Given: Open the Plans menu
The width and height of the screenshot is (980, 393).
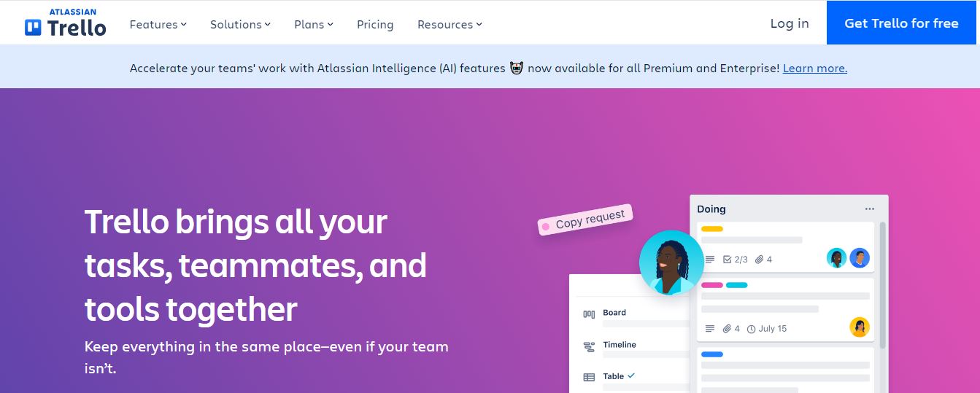Looking at the screenshot, I should tap(314, 24).
